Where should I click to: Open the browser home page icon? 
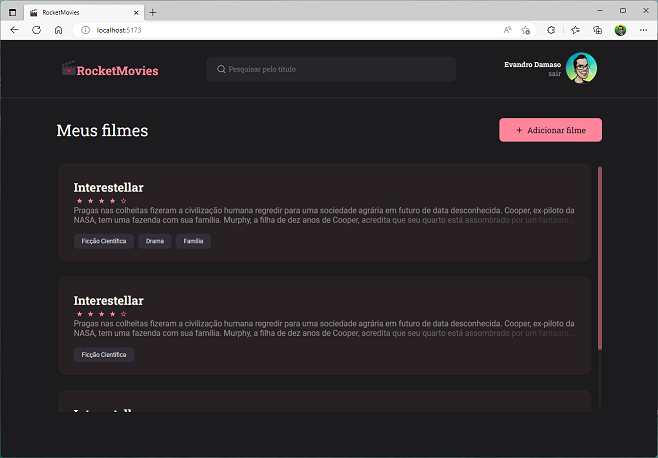coord(58,30)
